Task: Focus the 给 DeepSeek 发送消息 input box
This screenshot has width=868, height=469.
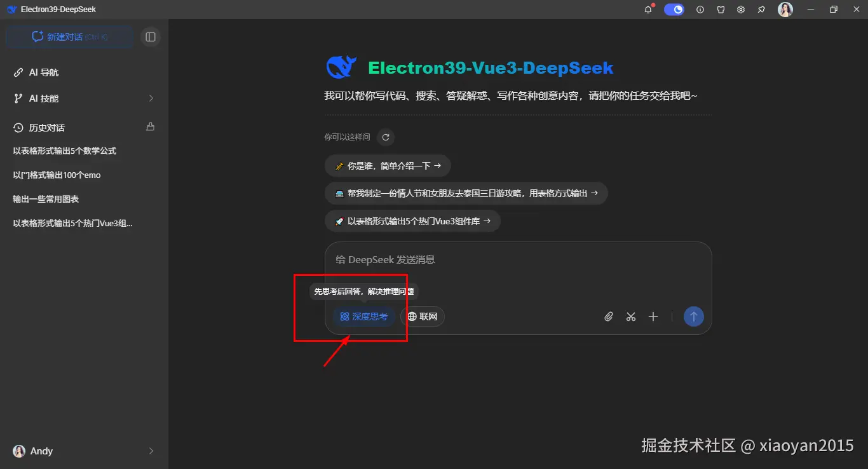Action: tap(518, 260)
